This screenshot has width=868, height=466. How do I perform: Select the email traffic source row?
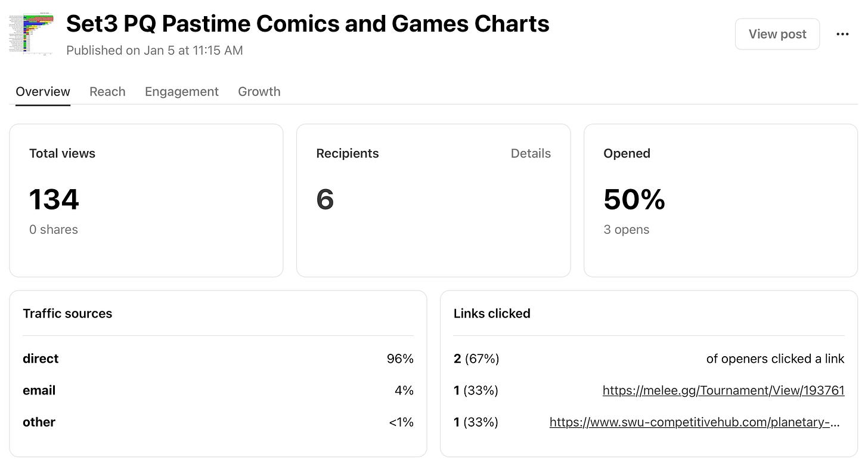(218, 391)
